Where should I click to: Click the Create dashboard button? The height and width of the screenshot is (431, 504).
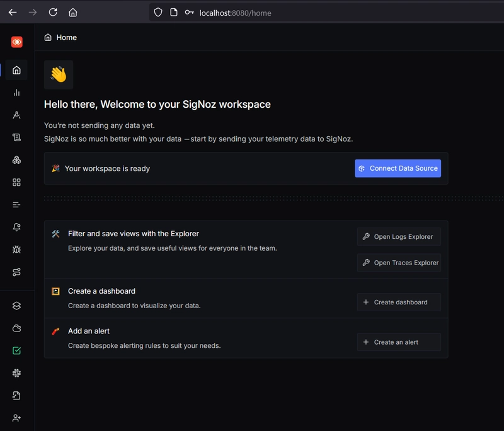tap(399, 302)
